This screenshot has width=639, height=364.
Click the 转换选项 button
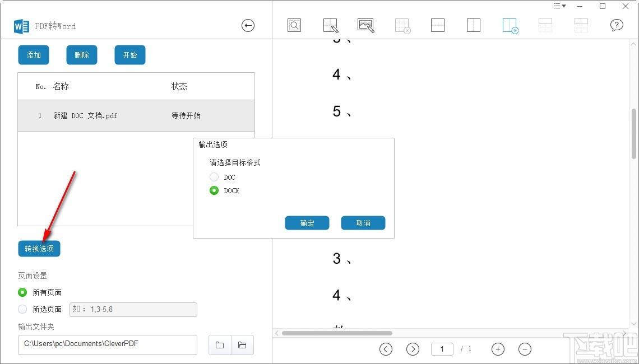click(39, 249)
